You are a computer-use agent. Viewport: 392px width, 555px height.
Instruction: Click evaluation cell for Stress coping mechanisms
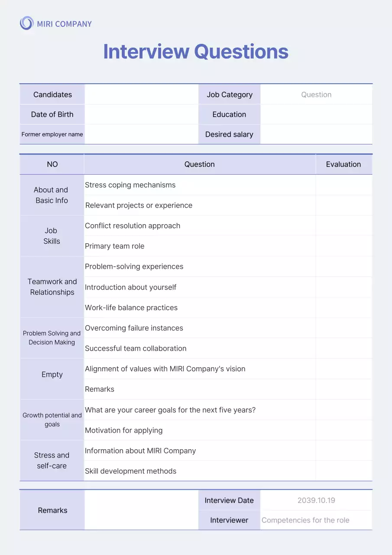click(343, 185)
